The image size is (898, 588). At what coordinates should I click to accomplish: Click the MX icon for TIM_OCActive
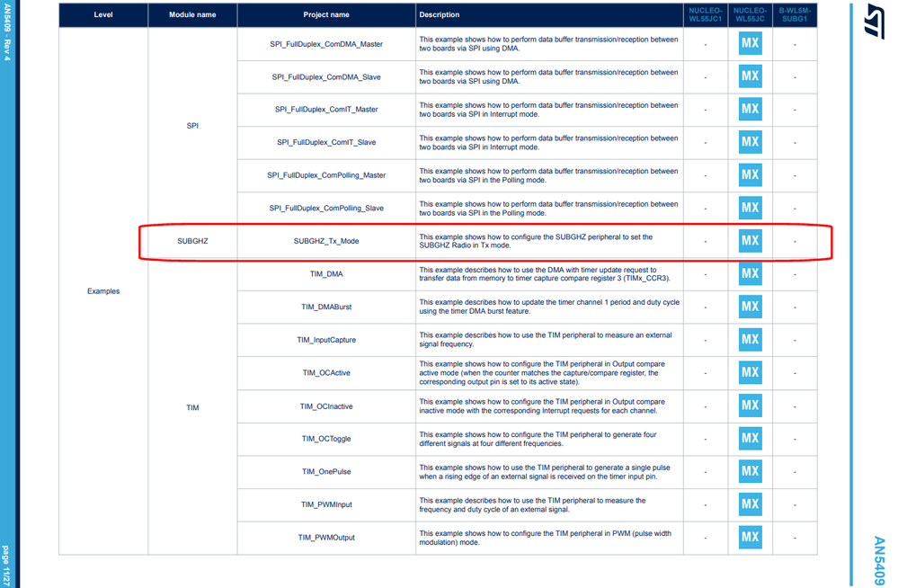(750, 372)
